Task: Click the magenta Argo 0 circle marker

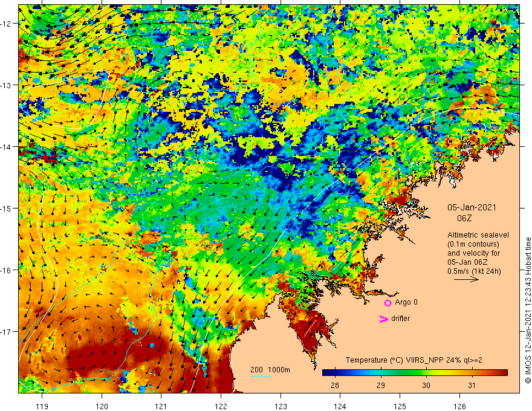Action: [x=388, y=303]
